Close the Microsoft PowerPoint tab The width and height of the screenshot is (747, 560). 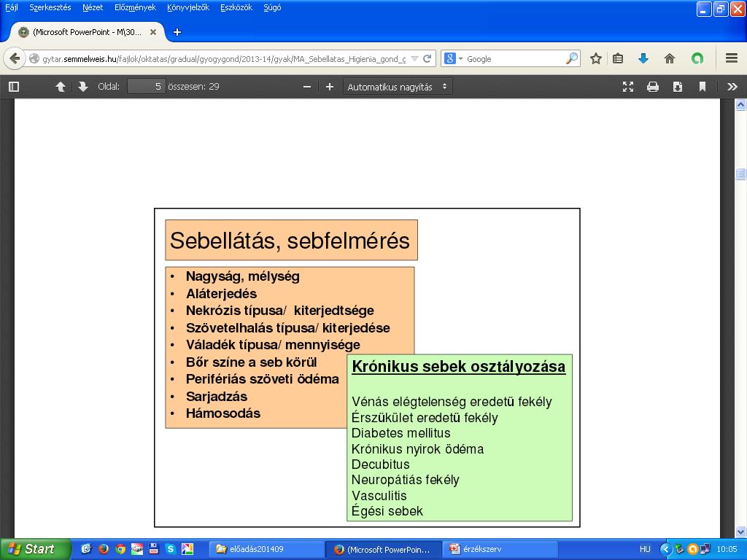click(153, 32)
